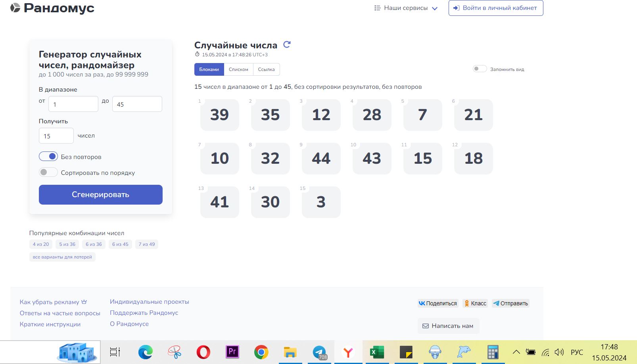Click the range 'до' input field
637x364 pixels.
click(137, 104)
